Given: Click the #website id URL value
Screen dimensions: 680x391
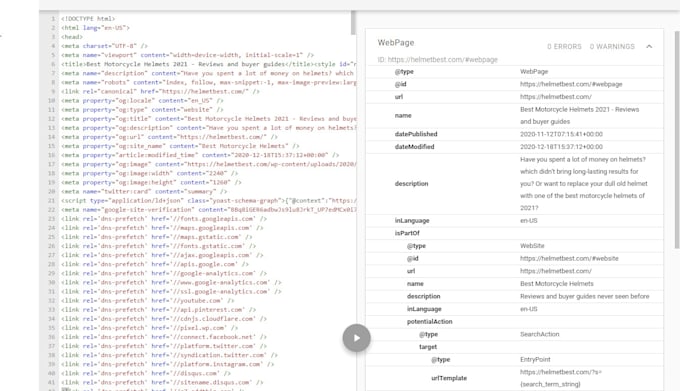Looking at the screenshot, I should (x=569, y=258).
